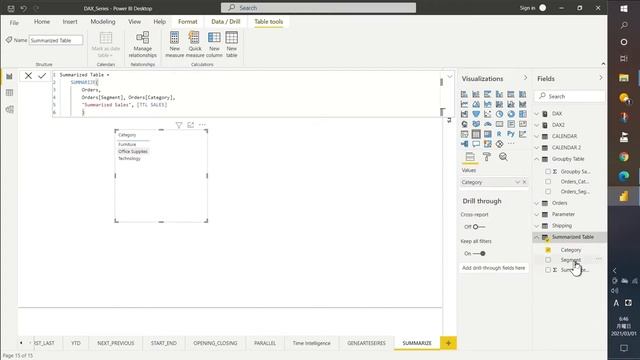Open the Model view icon
This screenshot has width=640, height=360.
click(9, 109)
